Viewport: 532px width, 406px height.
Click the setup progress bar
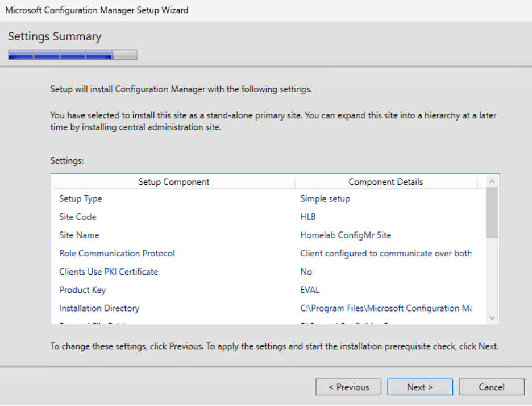(72, 55)
